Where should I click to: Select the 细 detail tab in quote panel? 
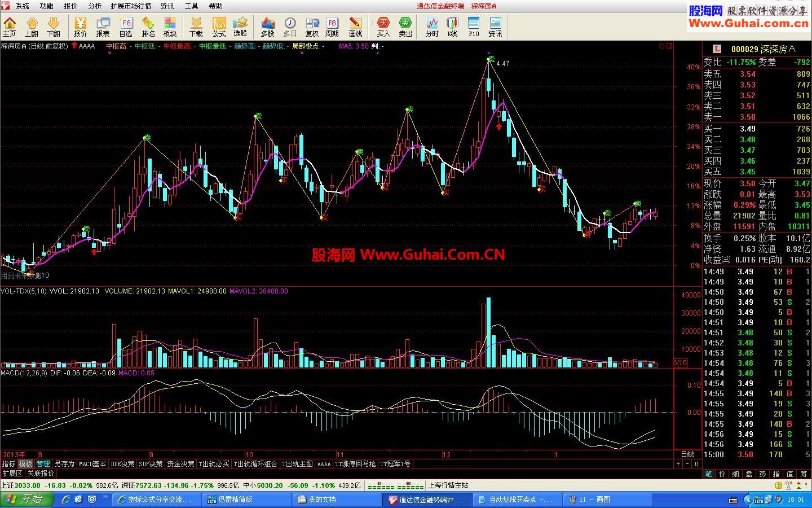pyautogui.click(x=736, y=474)
